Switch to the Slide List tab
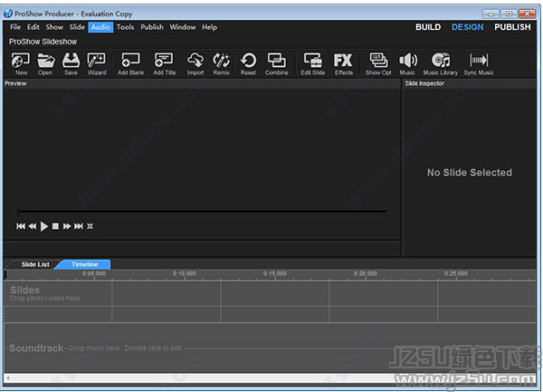The image size is (543, 392). [x=35, y=264]
